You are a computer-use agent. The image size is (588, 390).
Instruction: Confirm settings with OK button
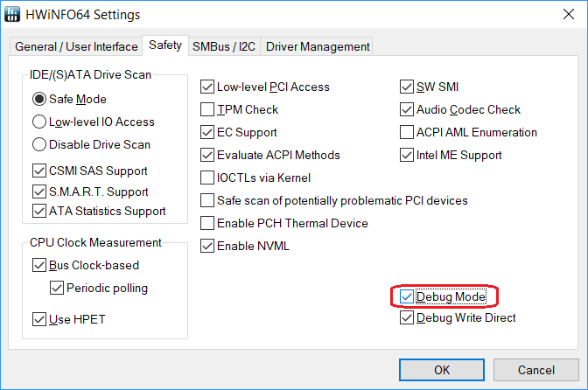(x=442, y=370)
